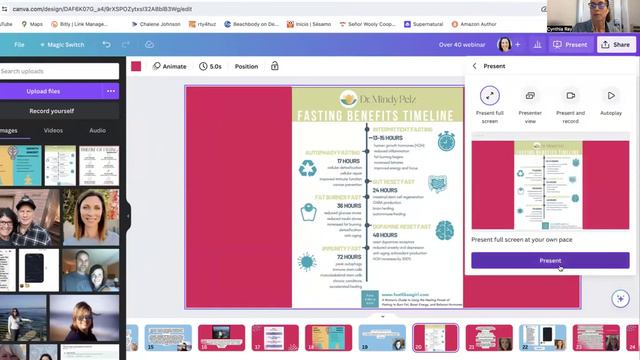Image resolution: width=640 pixels, height=360 pixels.
Task: Pick the smiling woman portrait upload
Action: pyautogui.click(x=91, y=217)
